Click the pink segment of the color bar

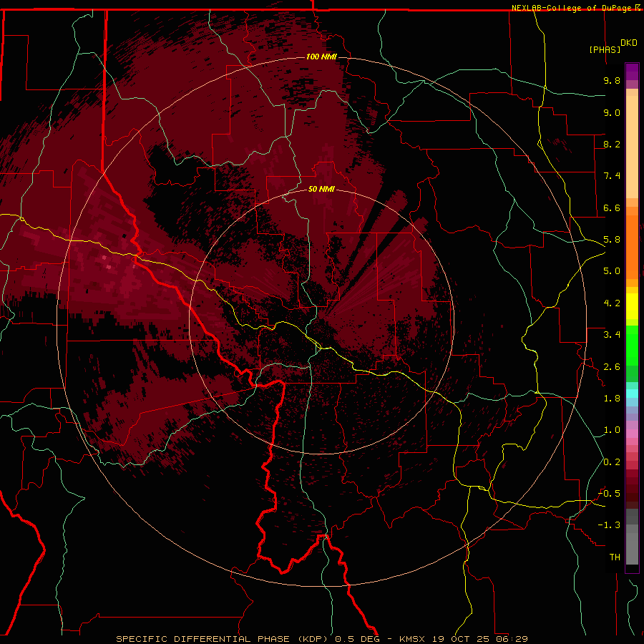(x=632, y=434)
